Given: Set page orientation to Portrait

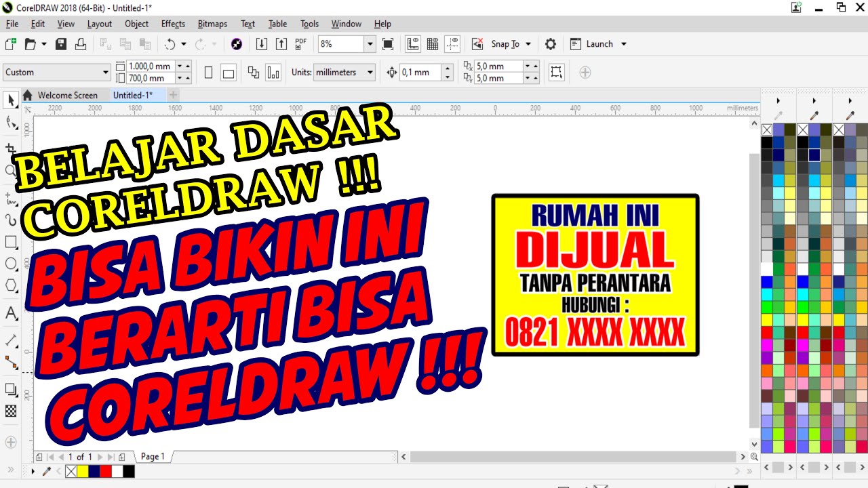Looking at the screenshot, I should pyautogui.click(x=209, y=73).
